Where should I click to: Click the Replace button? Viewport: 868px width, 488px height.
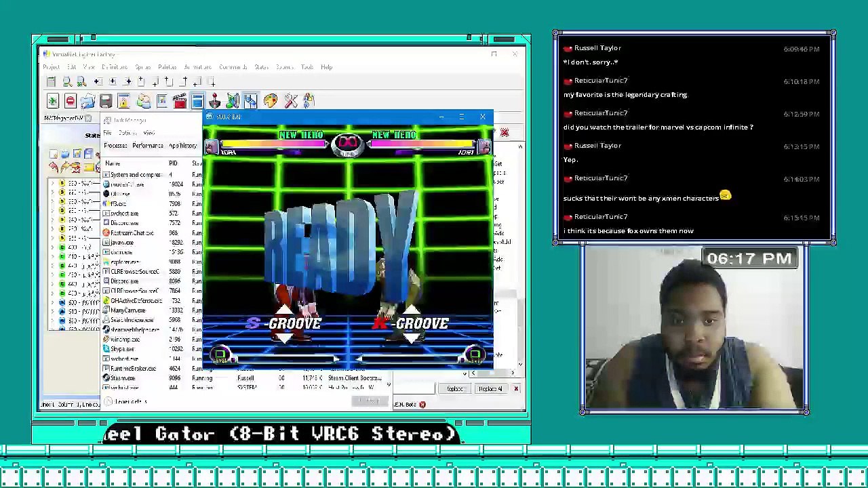(x=454, y=389)
